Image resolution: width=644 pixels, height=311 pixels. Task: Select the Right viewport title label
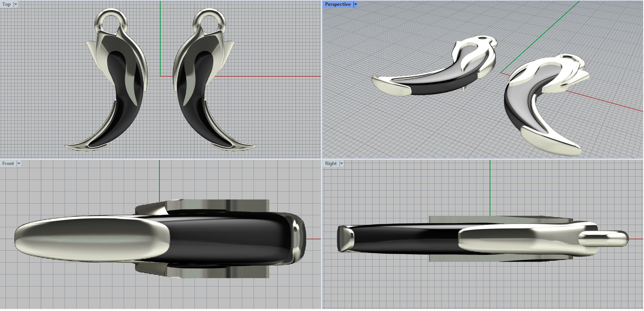331,164
